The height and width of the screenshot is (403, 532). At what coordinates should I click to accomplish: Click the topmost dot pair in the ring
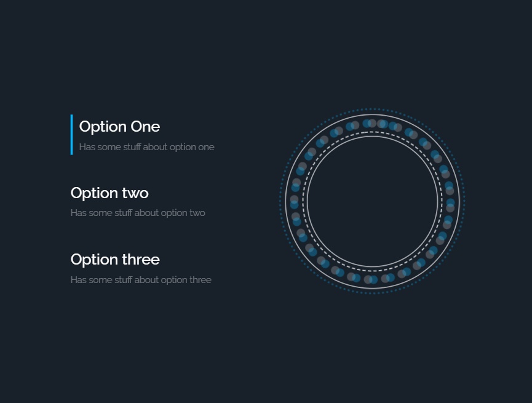[372, 123]
